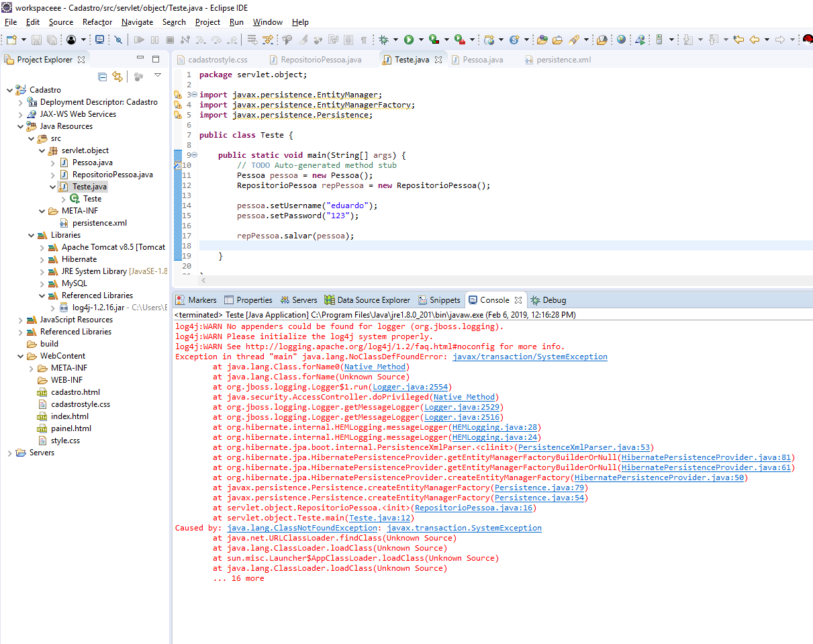Image resolution: width=813 pixels, height=644 pixels.
Task: Select log4j-1.2.16.jar in Referenced Libraries
Action: click(99, 308)
